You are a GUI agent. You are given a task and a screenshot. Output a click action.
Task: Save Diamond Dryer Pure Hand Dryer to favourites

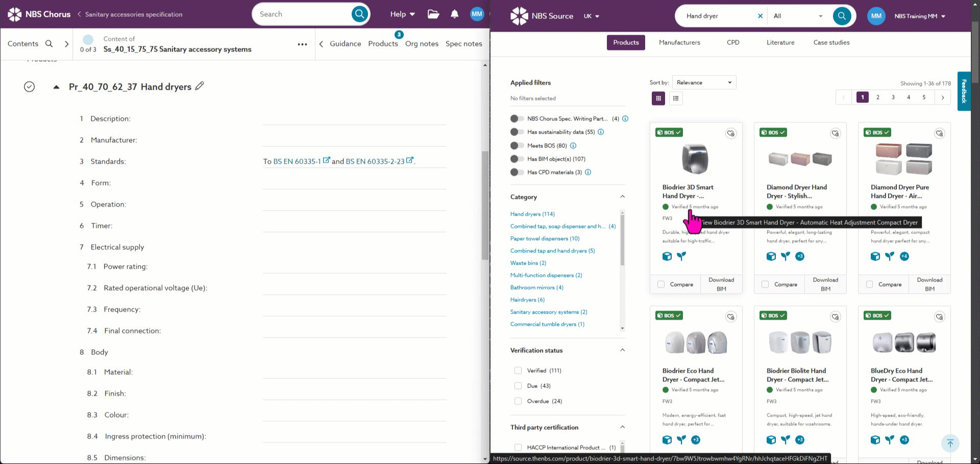point(939,134)
